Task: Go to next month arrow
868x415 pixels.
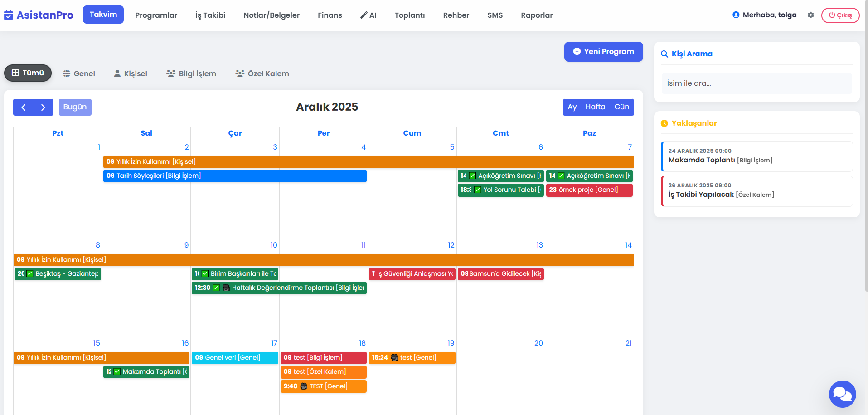Action: 43,107
